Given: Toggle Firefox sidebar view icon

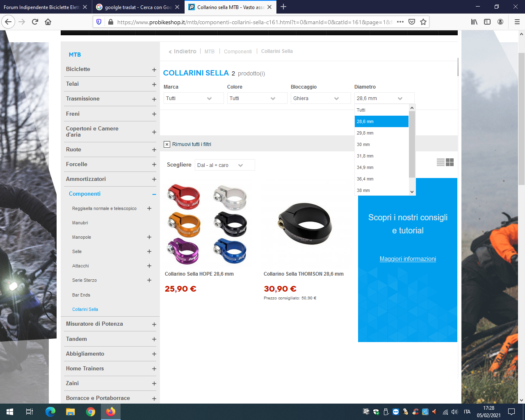Looking at the screenshot, I should (487, 22).
